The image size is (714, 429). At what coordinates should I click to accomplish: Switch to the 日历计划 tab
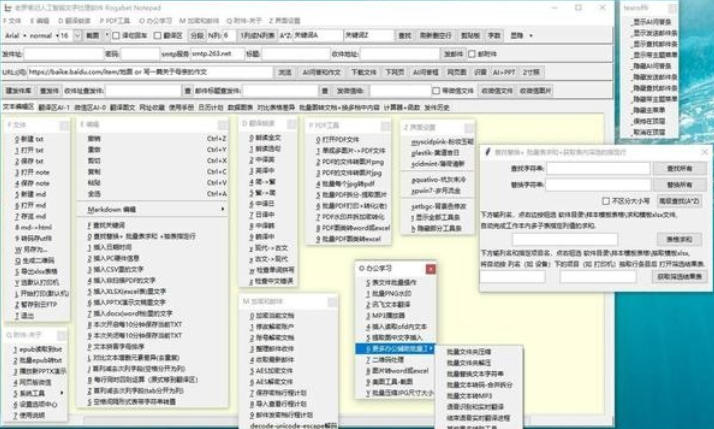click(210, 107)
